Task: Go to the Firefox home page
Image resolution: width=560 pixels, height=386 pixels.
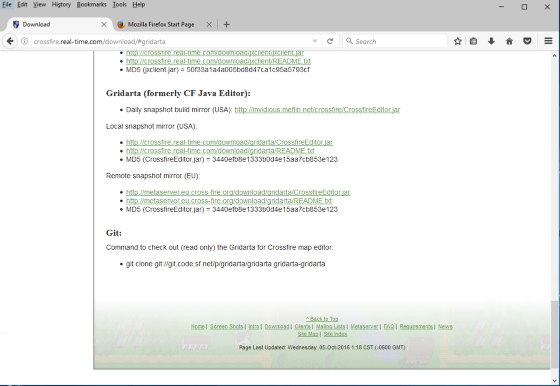Action: [x=509, y=41]
